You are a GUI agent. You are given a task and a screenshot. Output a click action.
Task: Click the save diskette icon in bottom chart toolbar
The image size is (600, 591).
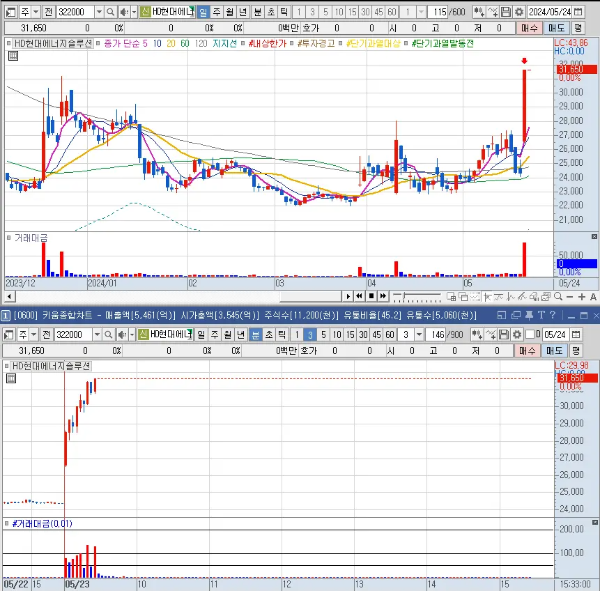(x=504, y=335)
